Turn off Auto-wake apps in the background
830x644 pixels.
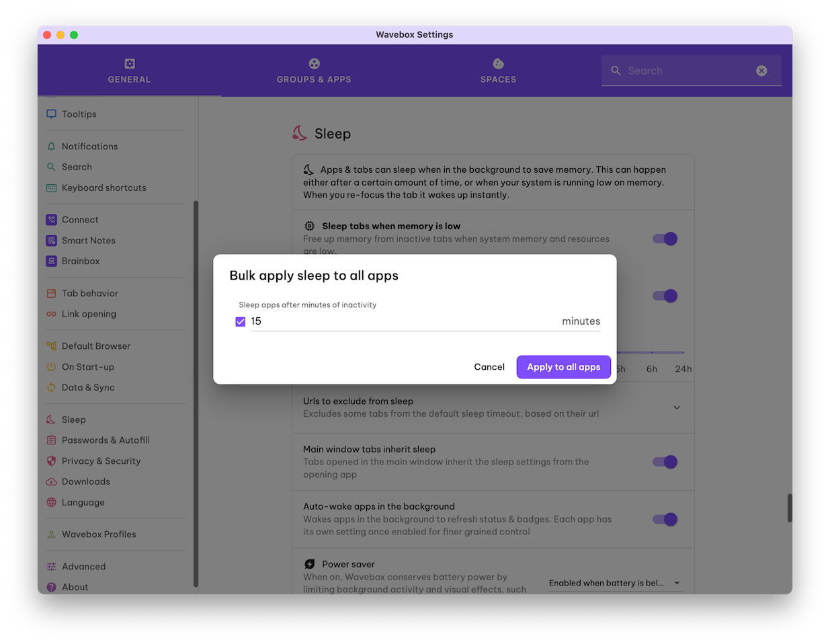click(665, 519)
